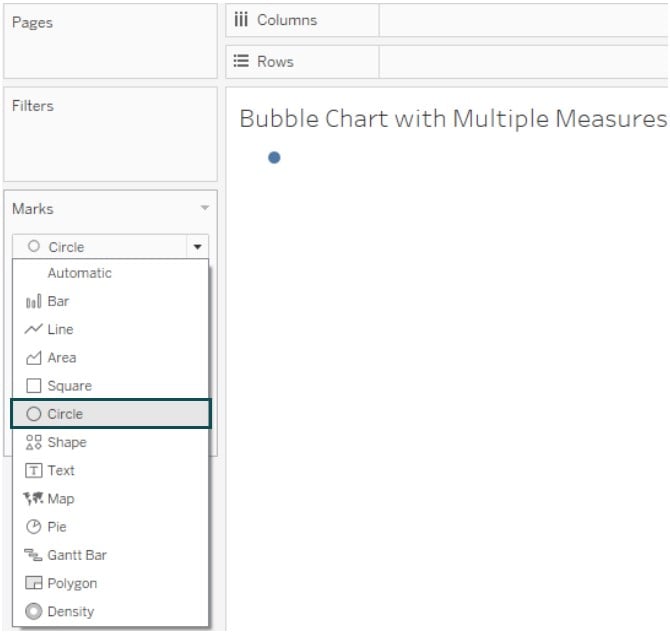Click the Columns shelf icon
The height and width of the screenshot is (637, 670).
pyautogui.click(x=241, y=20)
